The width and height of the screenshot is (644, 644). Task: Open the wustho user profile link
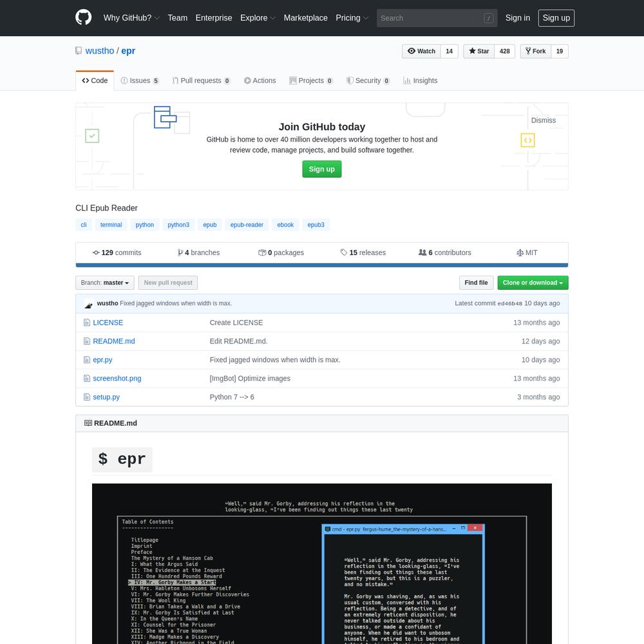99,51
